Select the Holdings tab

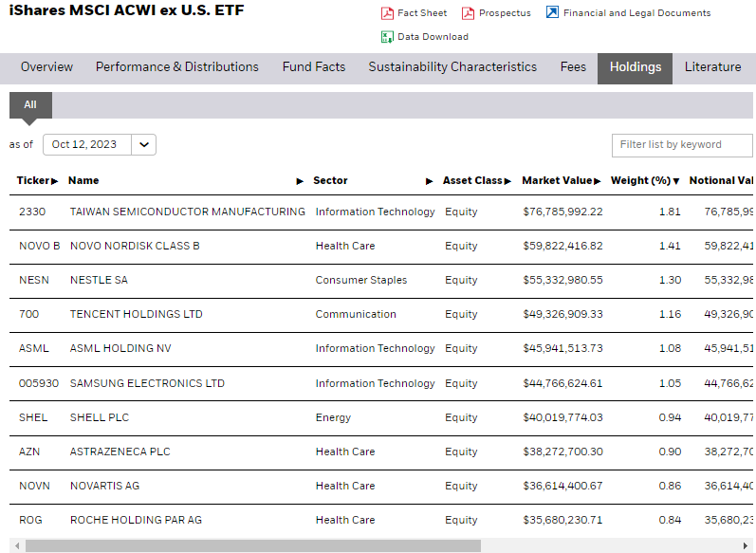pos(635,68)
